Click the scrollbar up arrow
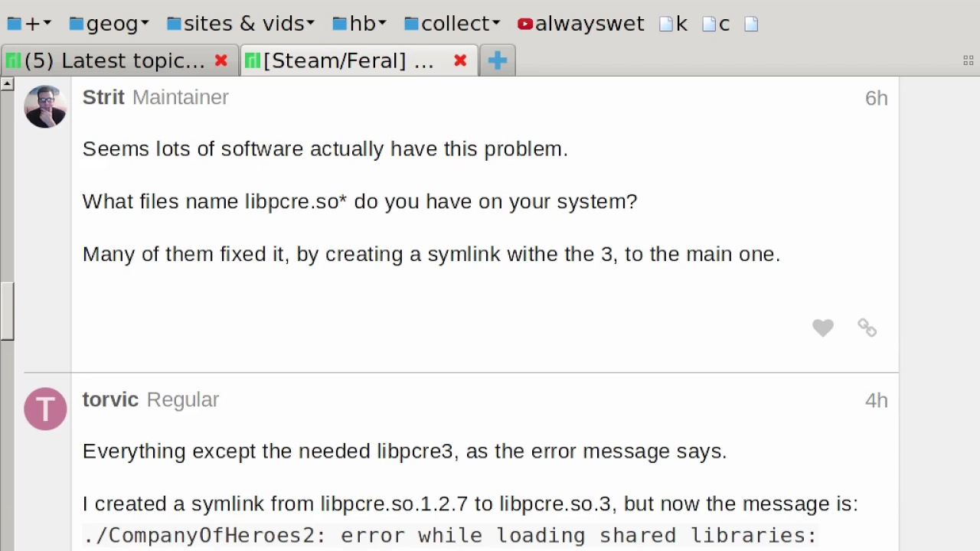Screen dimensions: 980x551 click(x=7, y=84)
